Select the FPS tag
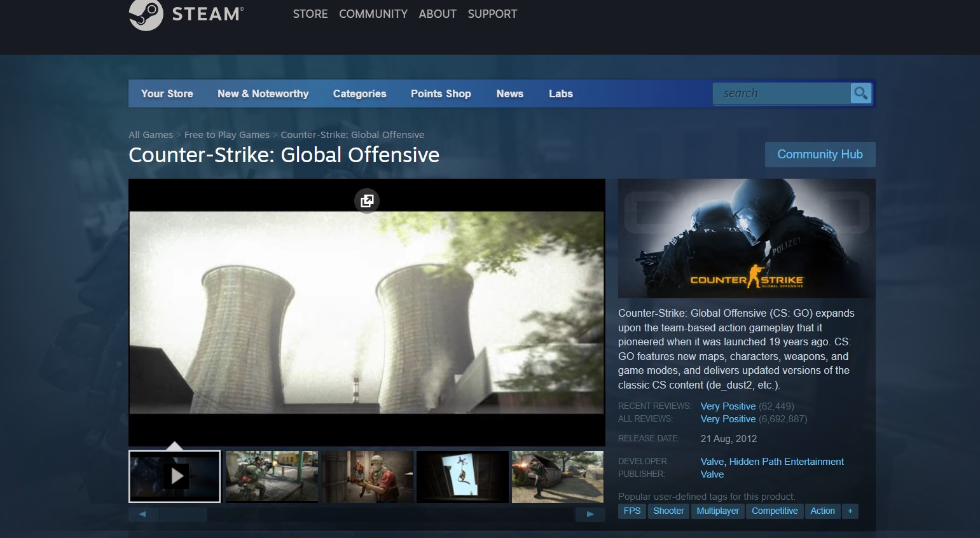980x538 pixels. [x=632, y=511]
